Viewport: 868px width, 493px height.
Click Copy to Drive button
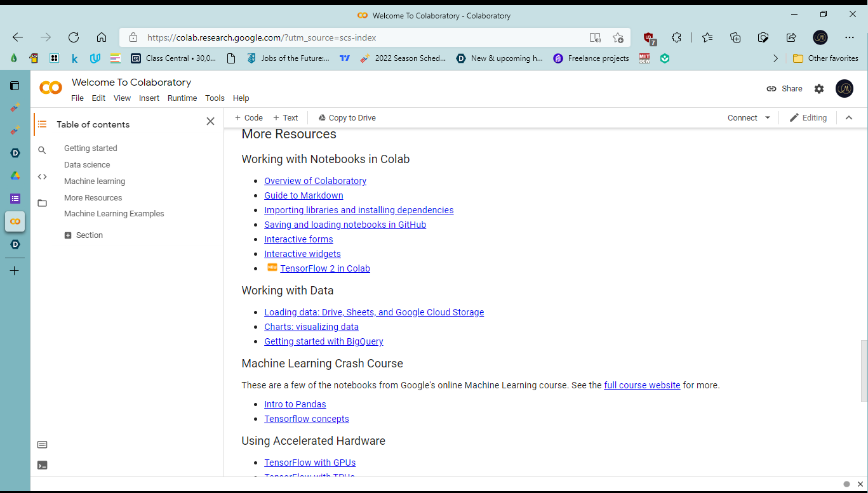[x=347, y=118]
